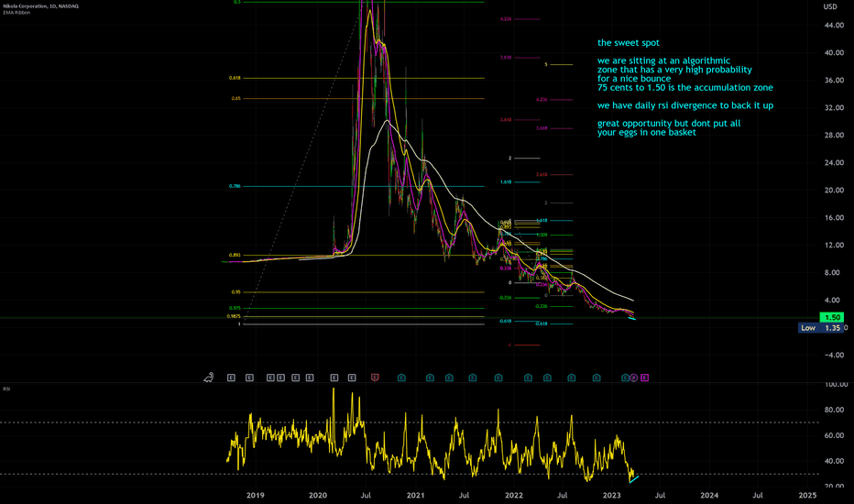Click the 80.00 RSI scale value
The width and height of the screenshot is (854, 504).
coord(835,410)
